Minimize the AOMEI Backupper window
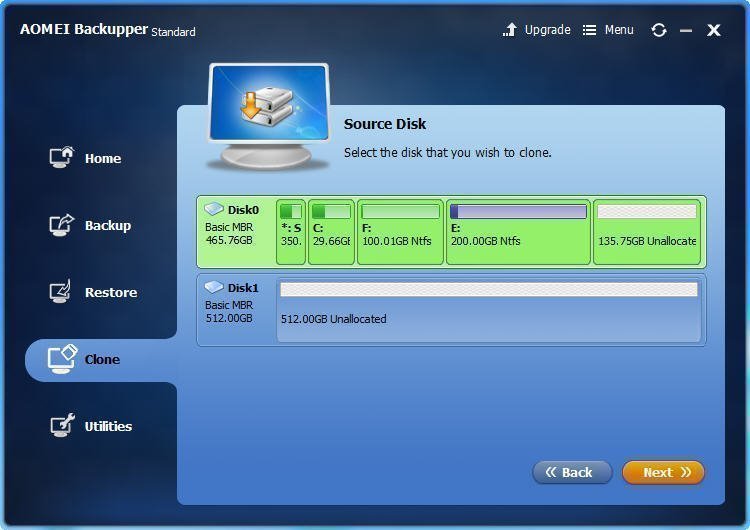The width and height of the screenshot is (750, 530). [x=686, y=31]
